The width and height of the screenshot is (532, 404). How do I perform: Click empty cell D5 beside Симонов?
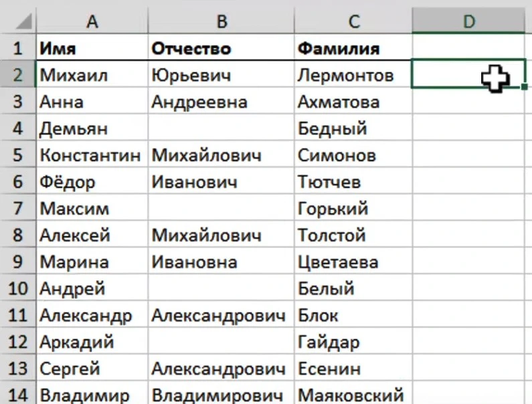click(468, 155)
